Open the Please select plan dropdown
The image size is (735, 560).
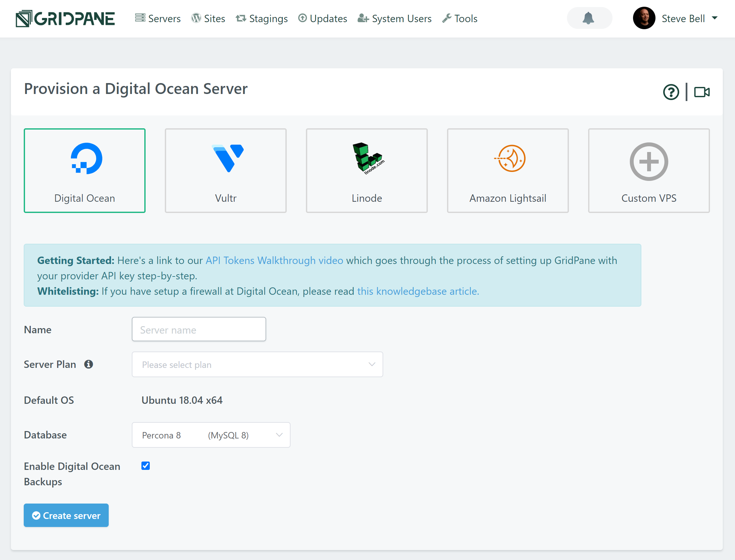pos(257,364)
